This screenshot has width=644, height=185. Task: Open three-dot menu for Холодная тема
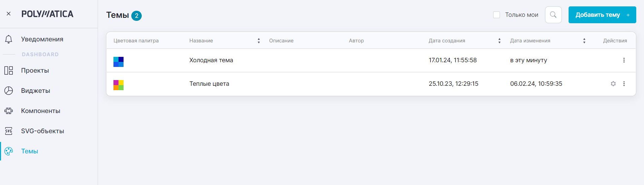624,60
